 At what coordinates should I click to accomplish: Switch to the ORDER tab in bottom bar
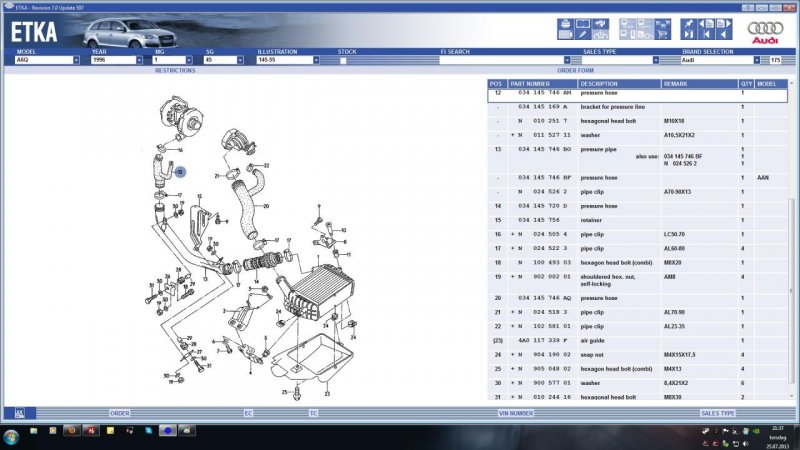coord(120,412)
